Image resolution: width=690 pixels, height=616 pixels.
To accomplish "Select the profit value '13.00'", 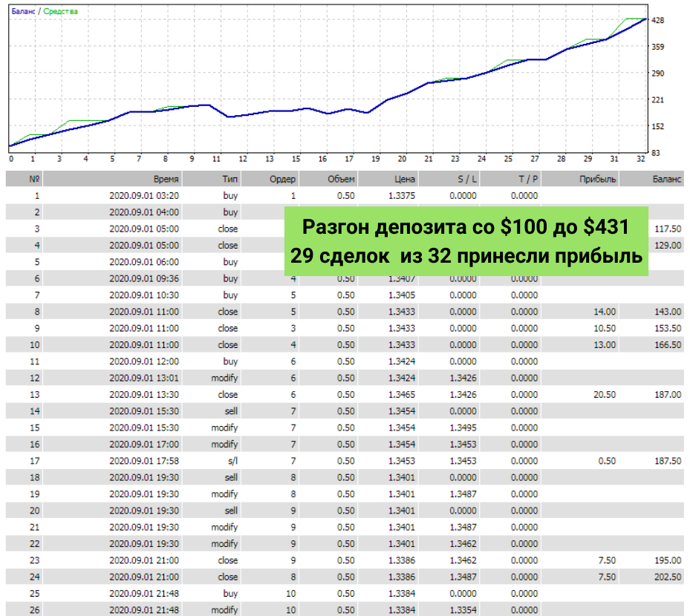I will coord(605,345).
